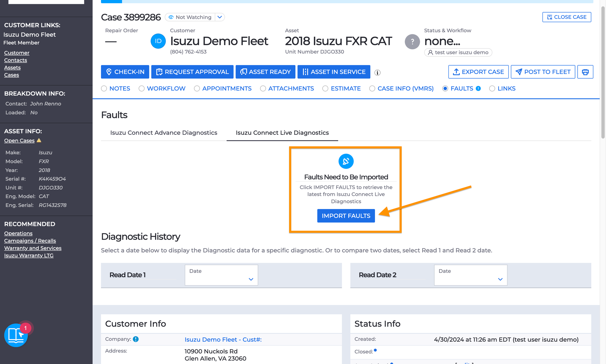Image resolution: width=606 pixels, height=364 pixels.
Task: Click the test user isuzu demo assignee chip
Action: coord(458,53)
